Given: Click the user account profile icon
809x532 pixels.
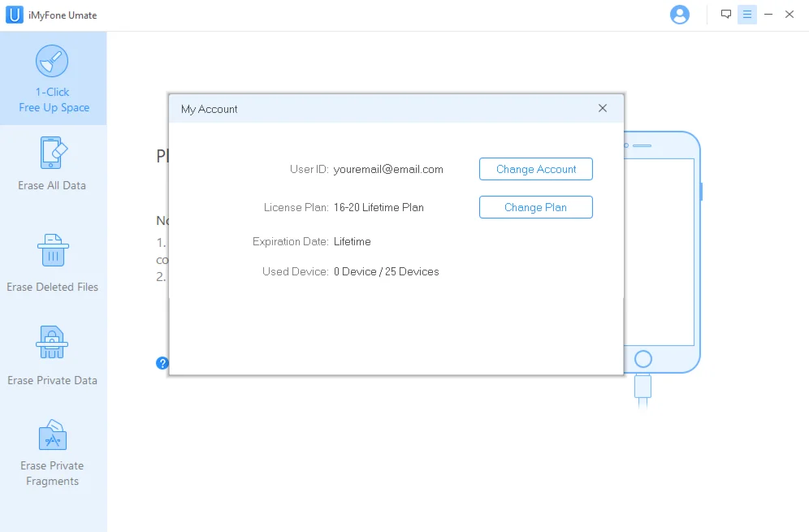Looking at the screenshot, I should pyautogui.click(x=680, y=15).
